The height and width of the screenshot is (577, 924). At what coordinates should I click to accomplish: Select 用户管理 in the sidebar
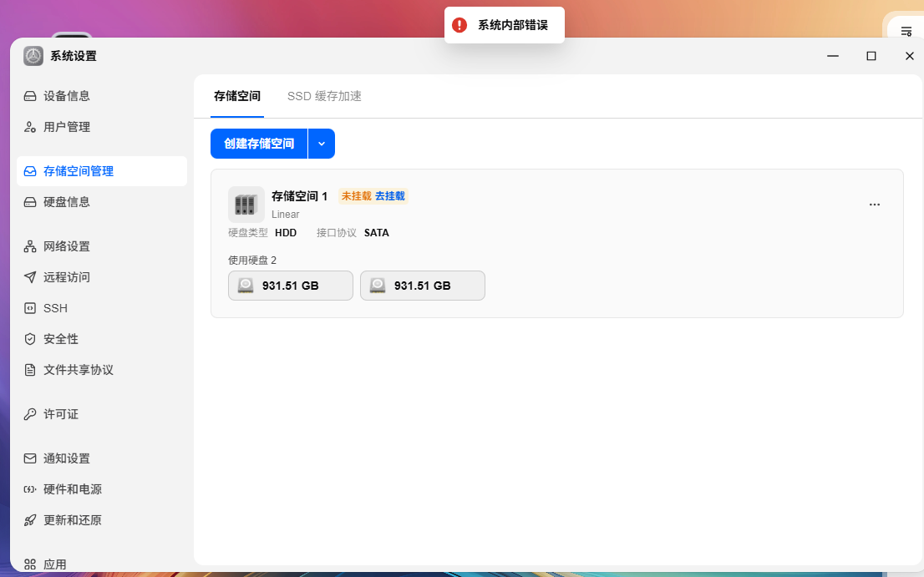click(x=101, y=127)
